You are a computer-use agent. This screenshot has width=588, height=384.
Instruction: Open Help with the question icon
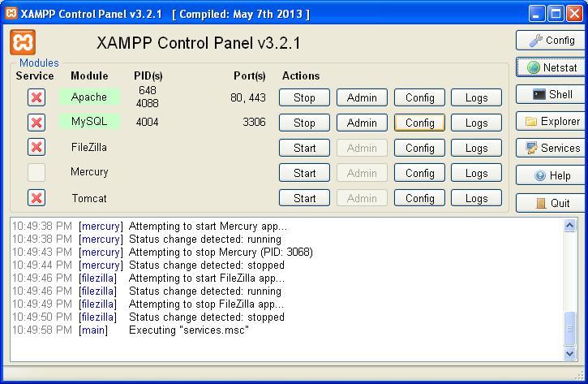(x=552, y=175)
